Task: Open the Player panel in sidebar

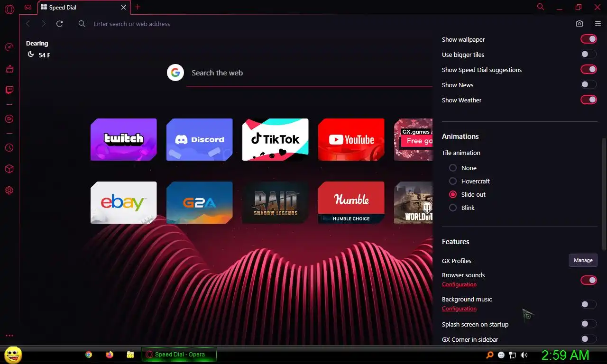Action: coord(9,118)
